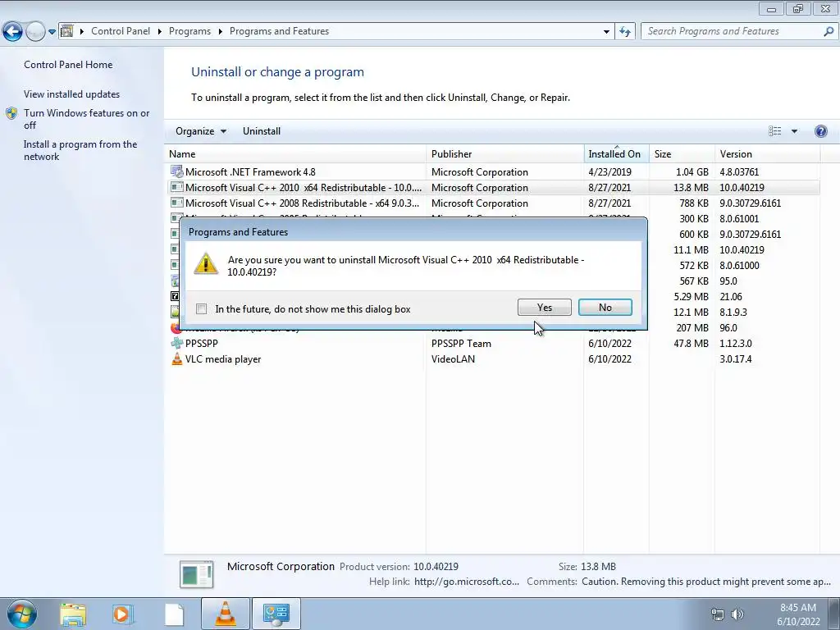Open Windows Explorer from the taskbar

coord(73,614)
